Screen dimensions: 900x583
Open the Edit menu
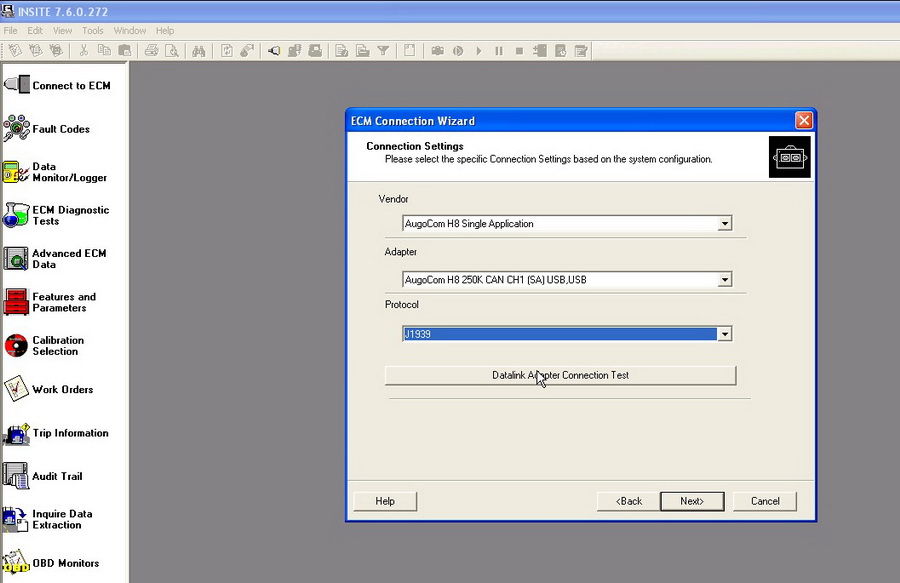(35, 30)
